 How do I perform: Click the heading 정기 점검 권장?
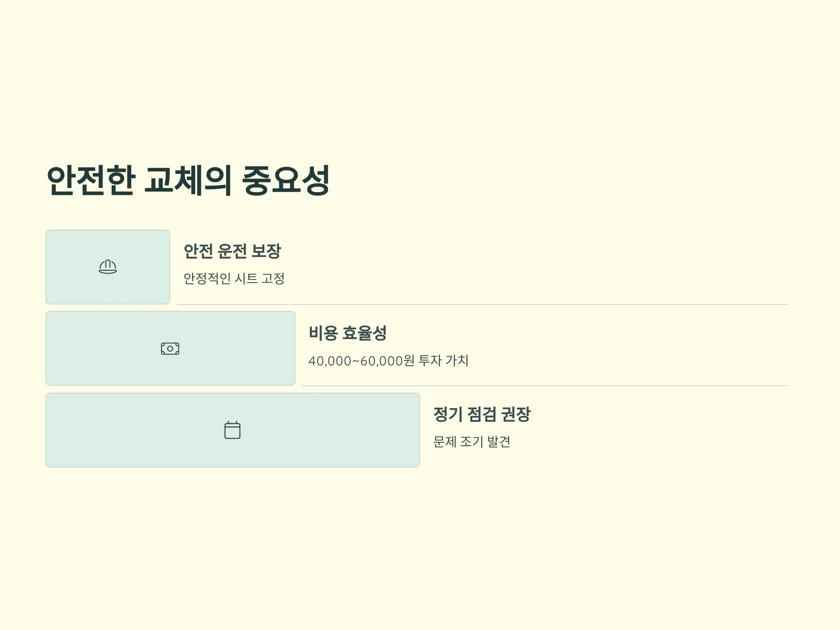tap(482, 414)
